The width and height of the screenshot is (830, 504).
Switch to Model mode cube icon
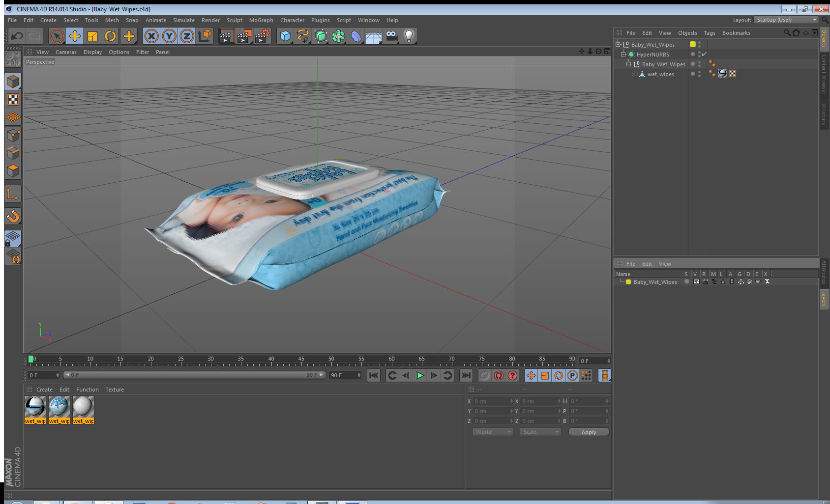click(13, 82)
